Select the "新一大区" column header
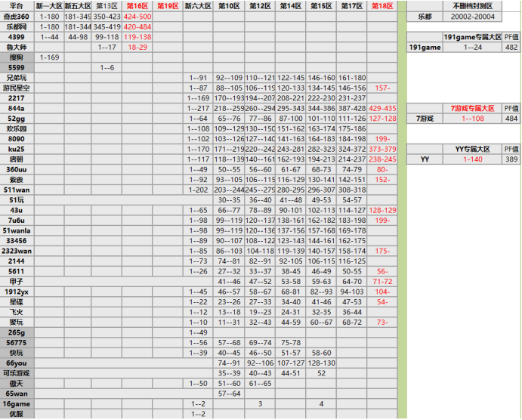This screenshot has width=522, height=420. tap(49, 6)
